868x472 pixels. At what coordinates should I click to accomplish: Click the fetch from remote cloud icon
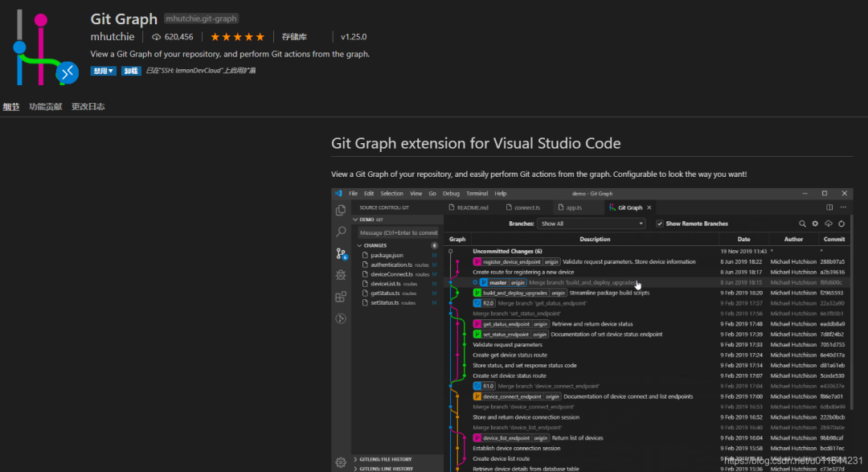point(829,224)
